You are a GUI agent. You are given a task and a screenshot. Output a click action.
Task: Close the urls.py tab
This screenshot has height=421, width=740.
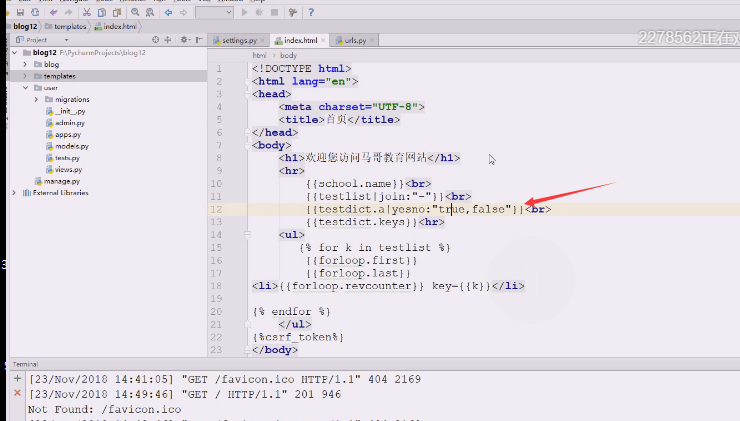click(x=372, y=41)
